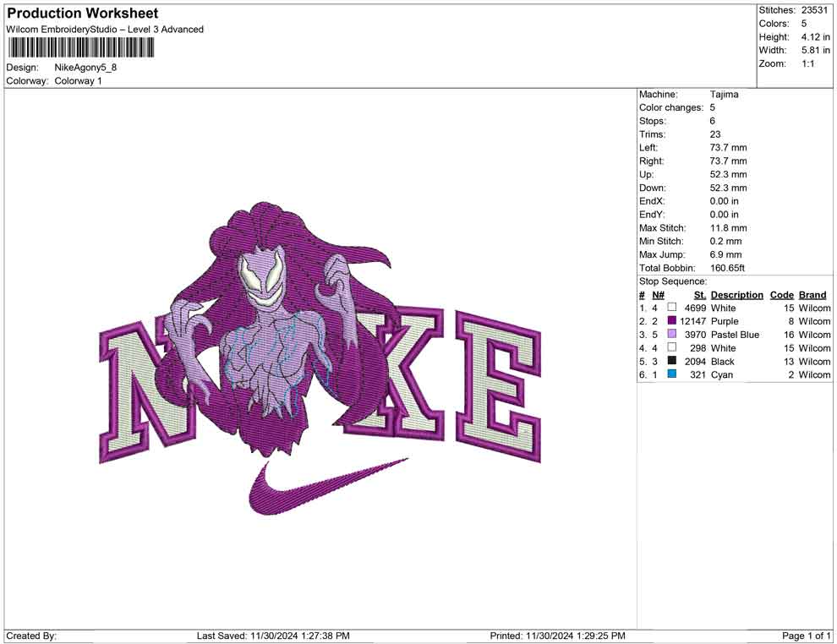This screenshot has width=837, height=644.
Task: Click the 'EndX:' value '0.00 in'
Action: point(725,201)
